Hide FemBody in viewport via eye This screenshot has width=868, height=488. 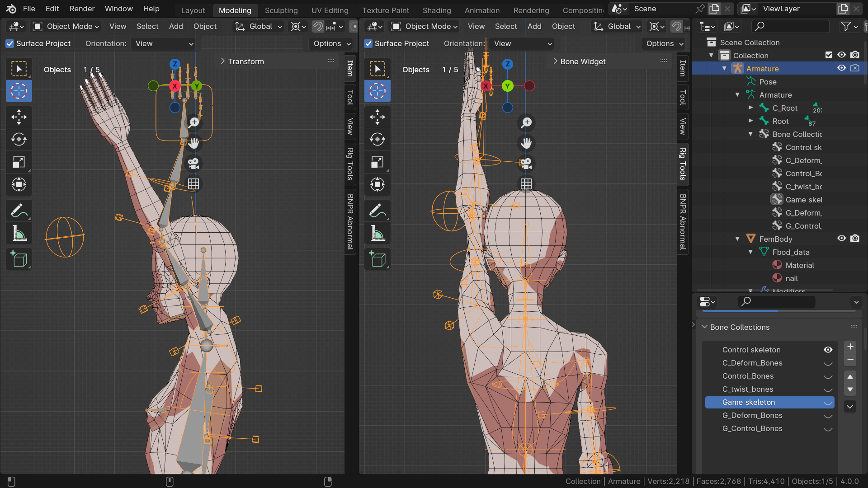tap(841, 238)
